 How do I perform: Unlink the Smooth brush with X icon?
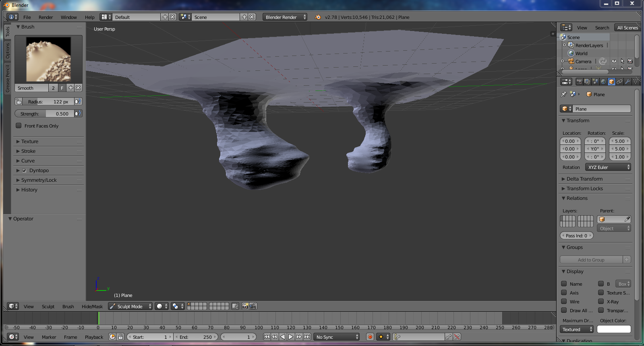[78, 88]
